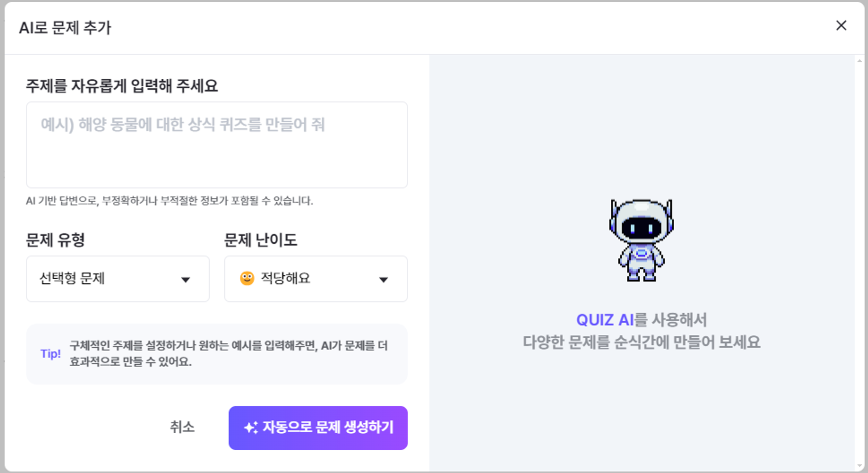Click the sparkle icon on generate button
The height and width of the screenshot is (473, 868).
click(251, 428)
